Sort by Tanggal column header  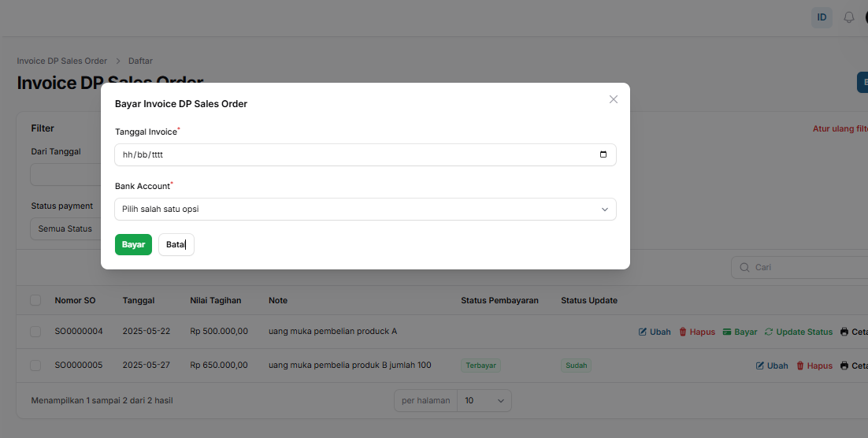pos(139,300)
